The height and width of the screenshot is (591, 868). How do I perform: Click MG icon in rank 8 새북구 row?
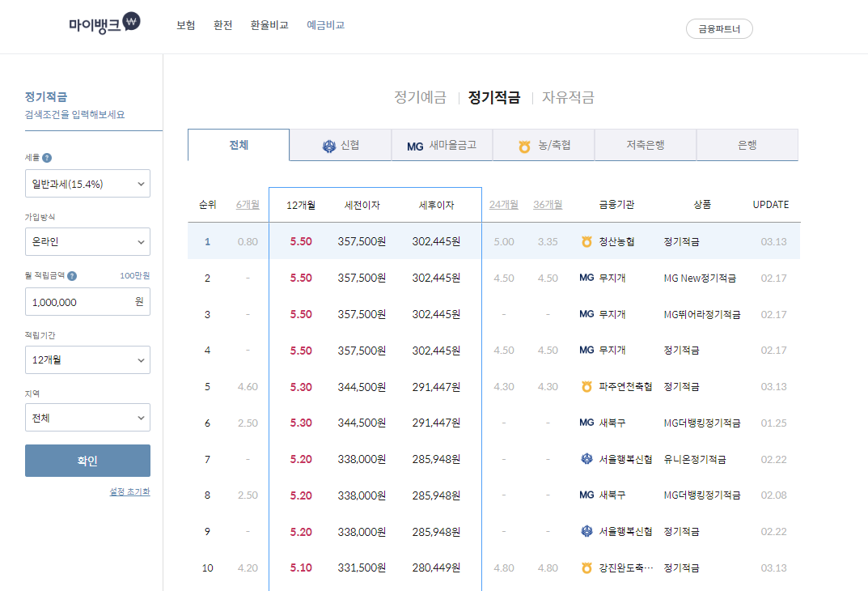pos(586,495)
